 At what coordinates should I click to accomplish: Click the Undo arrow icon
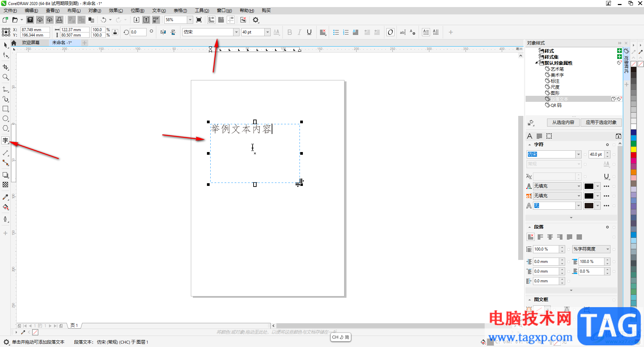click(104, 20)
